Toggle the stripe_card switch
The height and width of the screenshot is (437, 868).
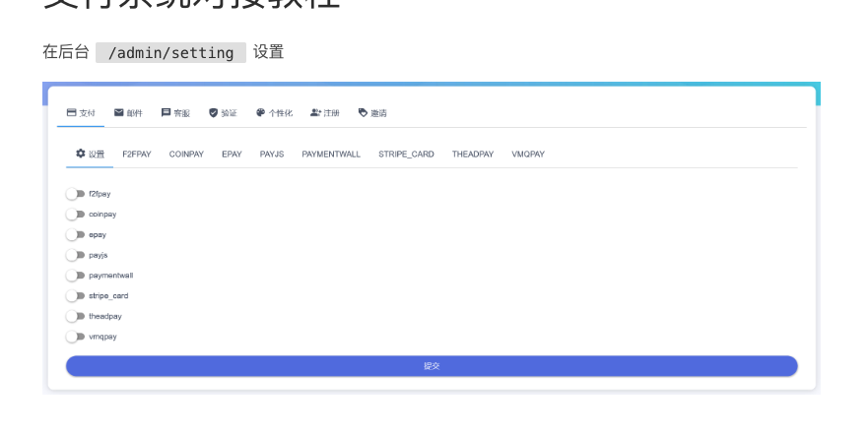tap(75, 296)
